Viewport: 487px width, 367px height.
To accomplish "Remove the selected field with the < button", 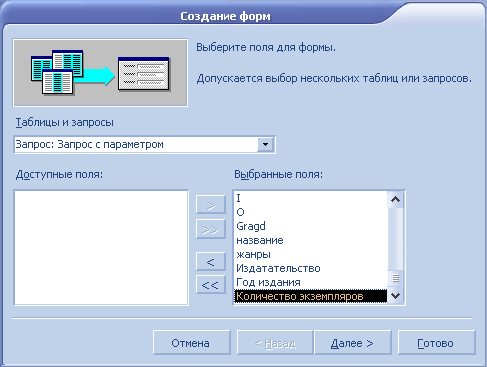I will [211, 262].
